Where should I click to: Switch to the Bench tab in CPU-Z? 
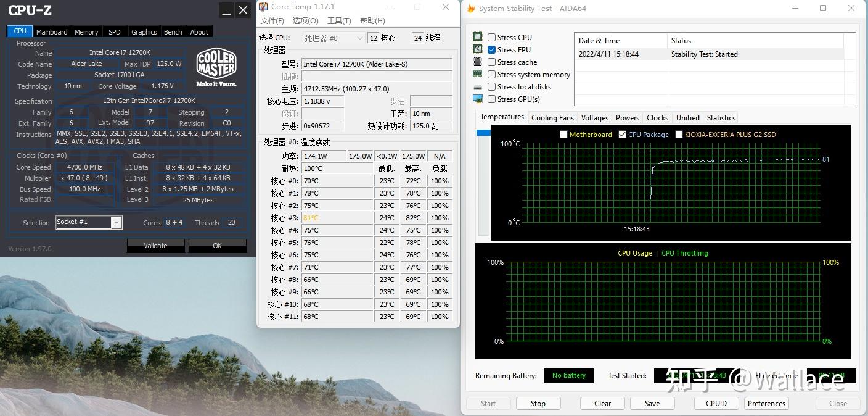point(173,31)
